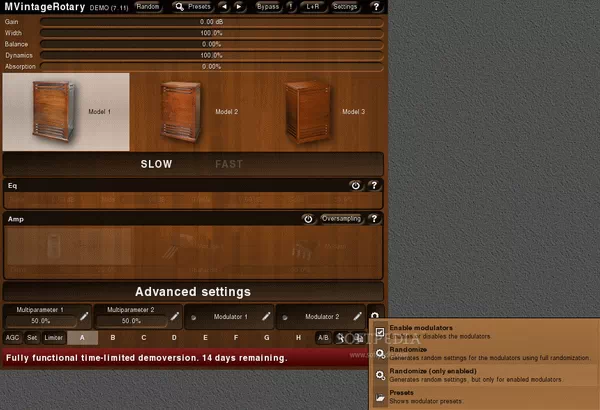This screenshot has height=410, width=600.
Task: Select preset slot B
Action: coord(113,338)
